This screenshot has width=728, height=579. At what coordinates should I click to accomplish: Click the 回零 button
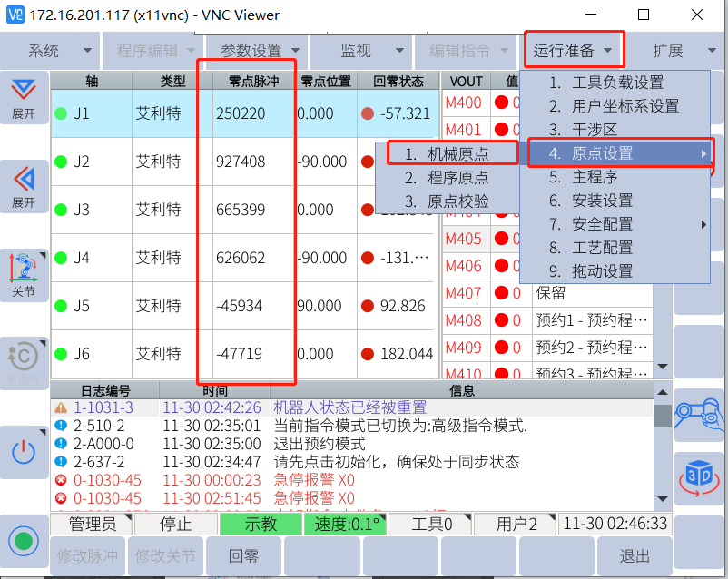coord(243,556)
